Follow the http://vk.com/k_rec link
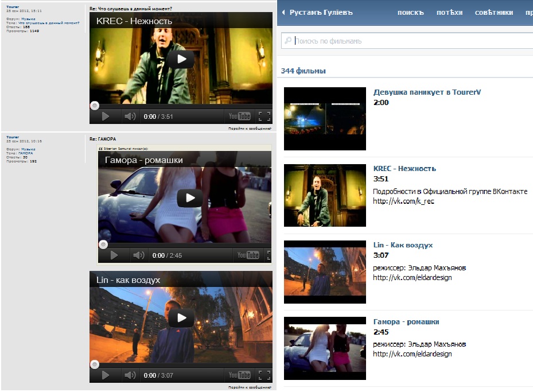 tap(403, 201)
